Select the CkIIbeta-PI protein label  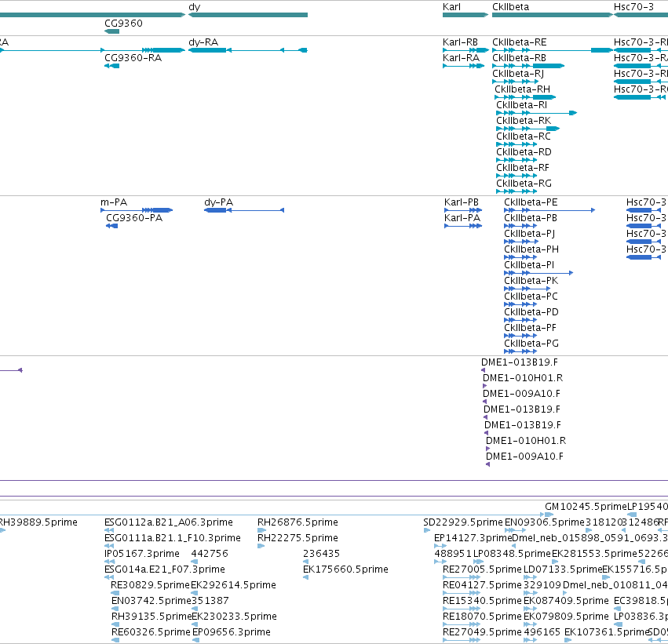point(529,265)
